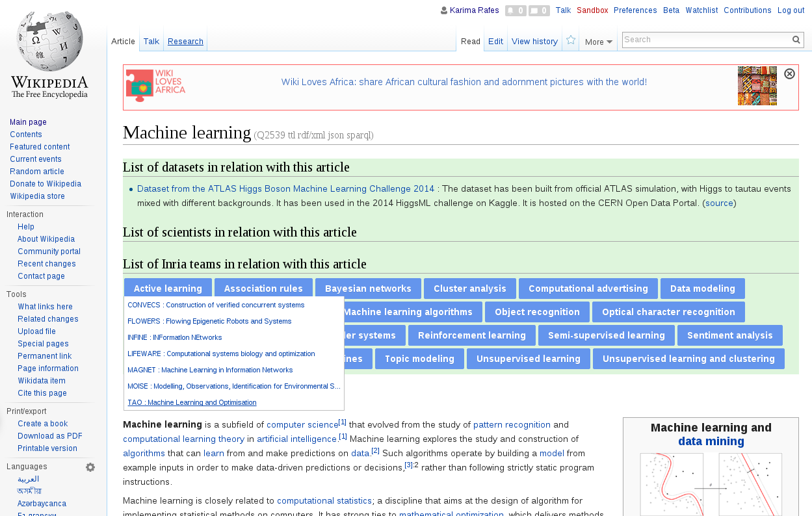Click the machine learning diagram thumbnail
This screenshot has width=812, height=516.
pyautogui.click(x=711, y=484)
